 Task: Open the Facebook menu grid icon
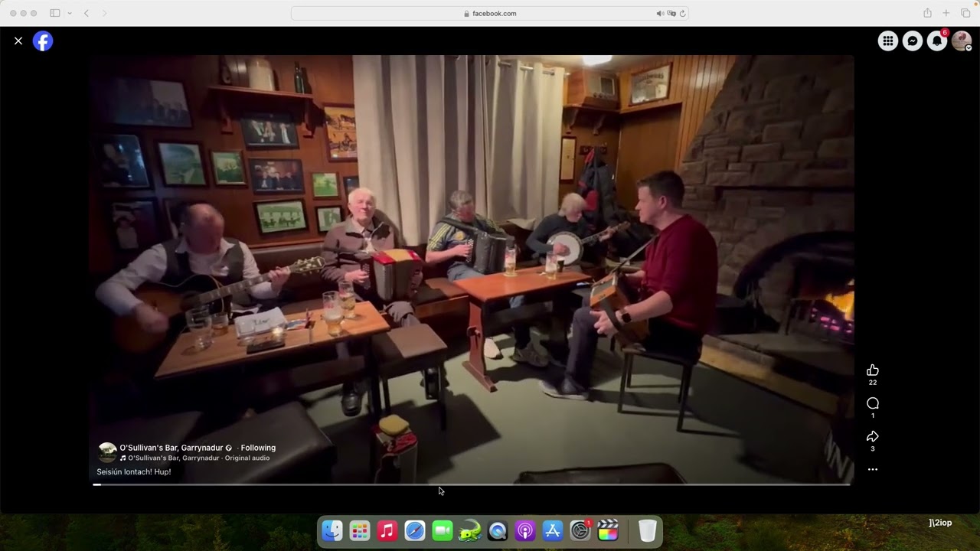tap(888, 41)
